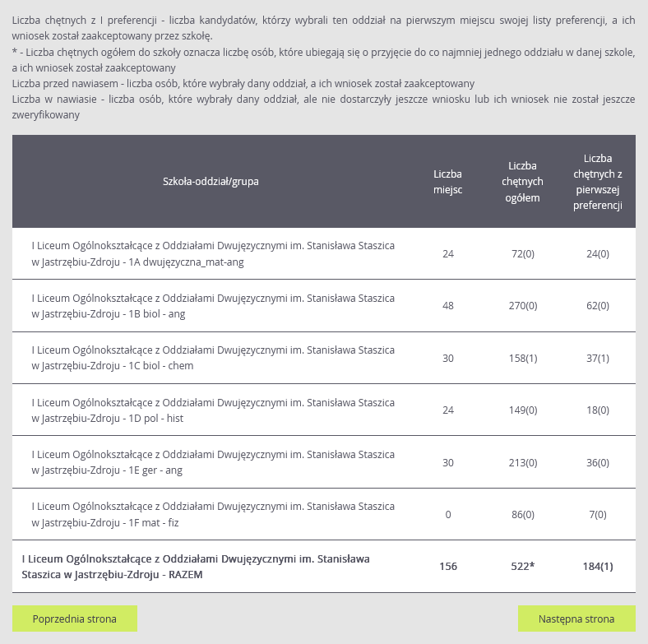Select the 1A dwujęzyczna_mat-ang class row
Image resolution: width=648 pixels, height=644 pixels.
click(x=213, y=254)
